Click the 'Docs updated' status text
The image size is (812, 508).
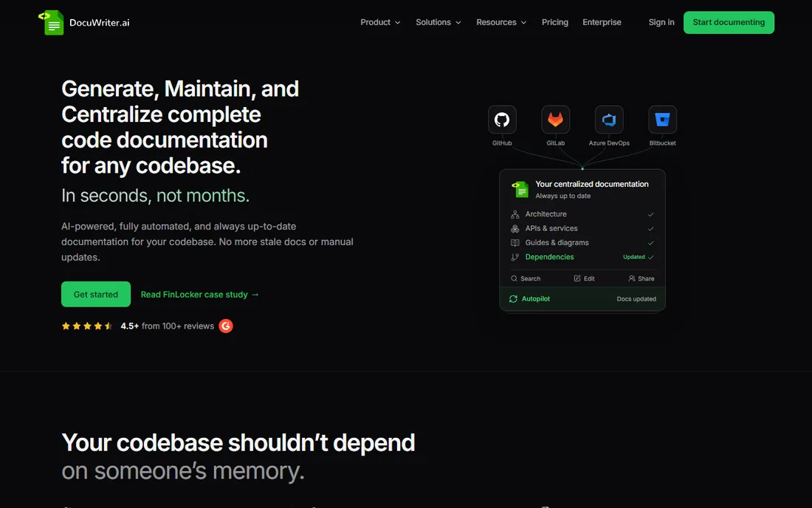[x=636, y=299]
